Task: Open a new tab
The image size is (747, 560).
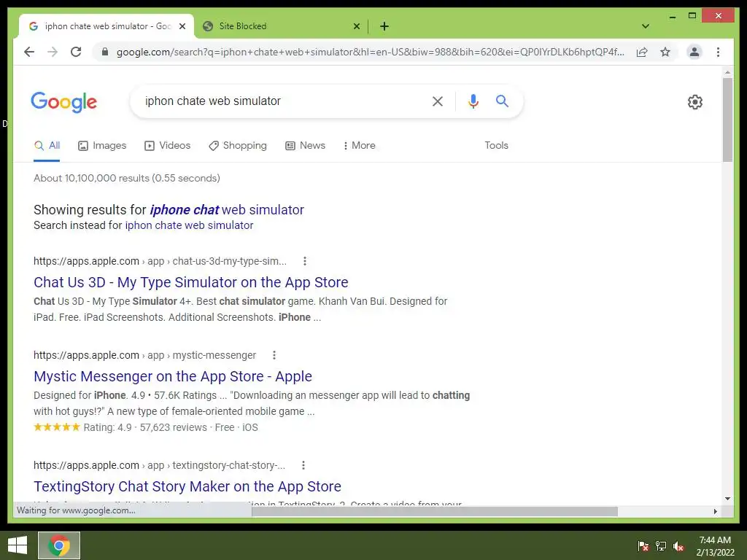Action: (x=384, y=26)
